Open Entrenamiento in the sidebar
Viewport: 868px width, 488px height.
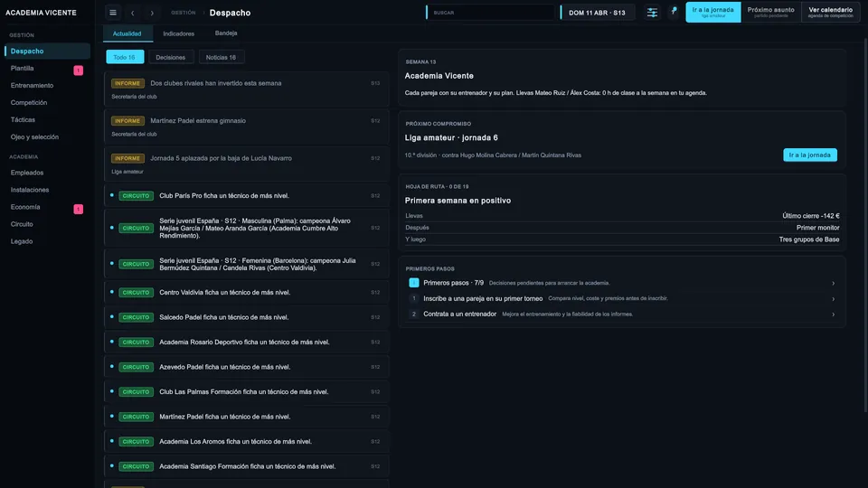click(x=47, y=85)
